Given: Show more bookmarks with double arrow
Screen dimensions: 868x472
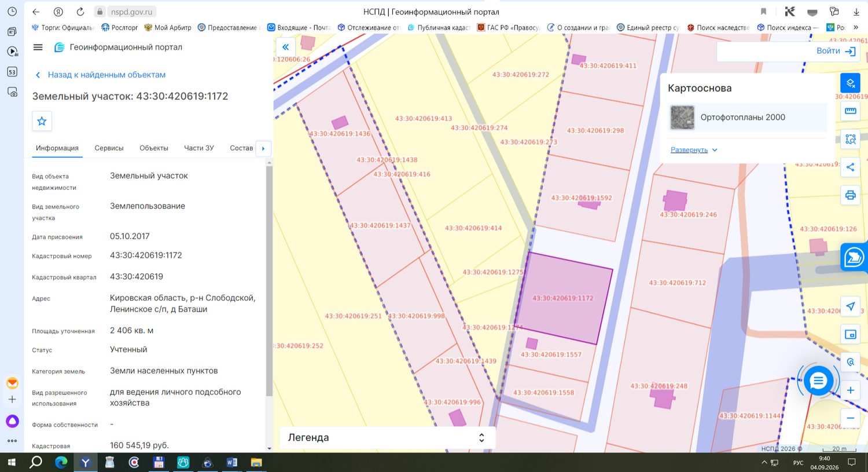Looking at the screenshot, I should (856, 27).
